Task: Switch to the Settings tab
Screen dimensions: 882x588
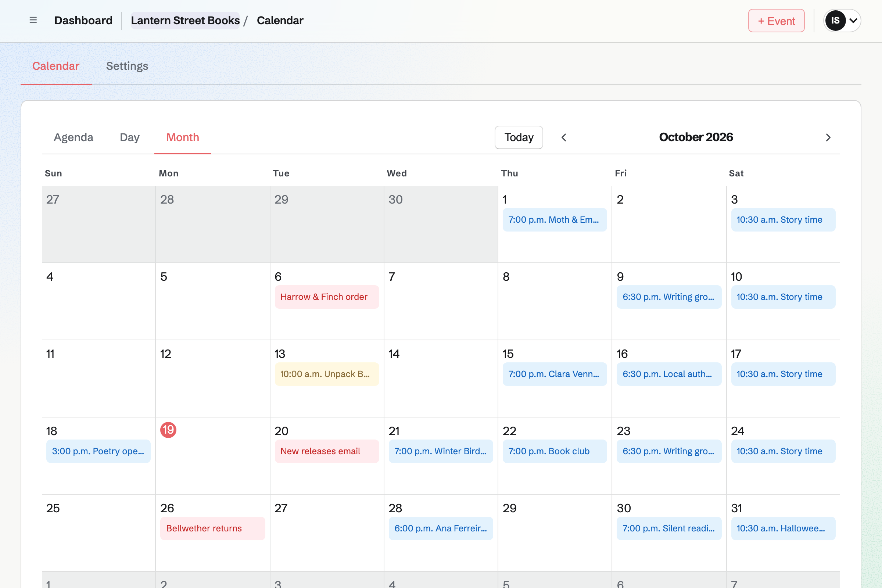Action: [127, 66]
